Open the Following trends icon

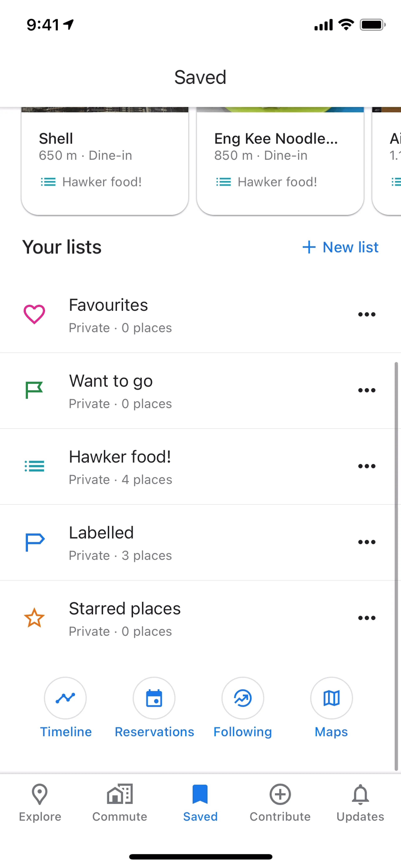pyautogui.click(x=242, y=698)
